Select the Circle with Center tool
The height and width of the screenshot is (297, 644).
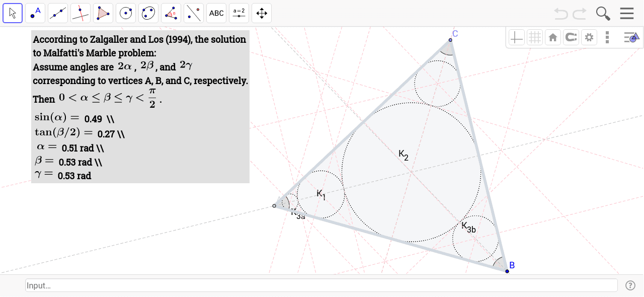[126, 13]
